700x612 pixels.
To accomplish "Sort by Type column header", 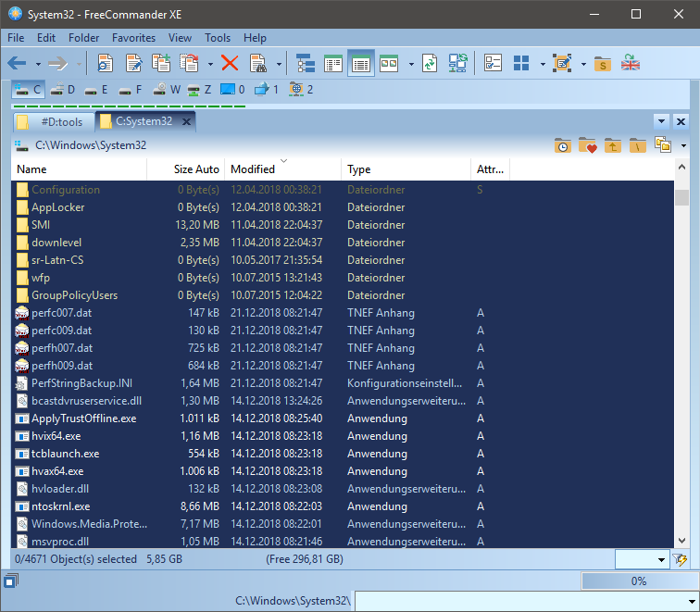I will (406, 169).
